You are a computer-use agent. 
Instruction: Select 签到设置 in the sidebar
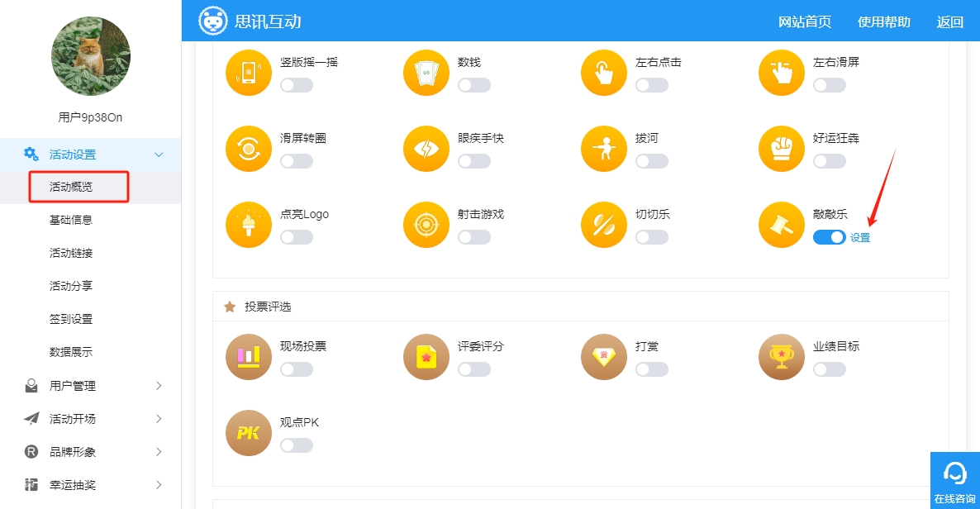tap(71, 319)
